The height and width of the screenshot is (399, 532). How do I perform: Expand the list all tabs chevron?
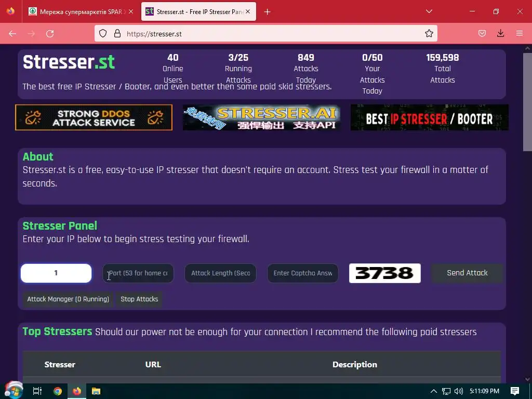click(x=429, y=11)
